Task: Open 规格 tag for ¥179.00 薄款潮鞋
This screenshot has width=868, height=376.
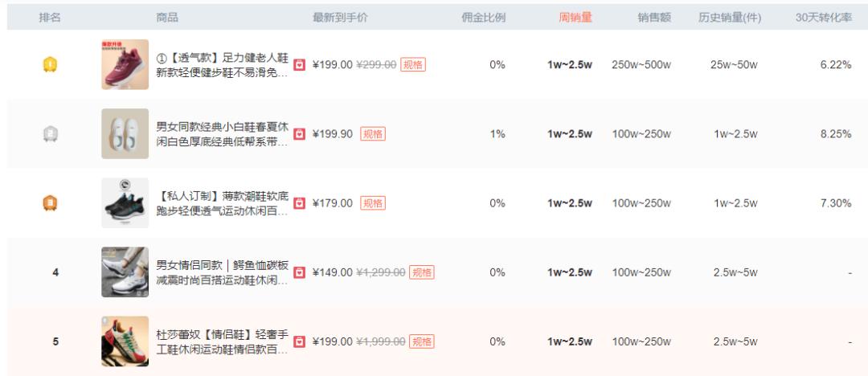Action: point(372,203)
